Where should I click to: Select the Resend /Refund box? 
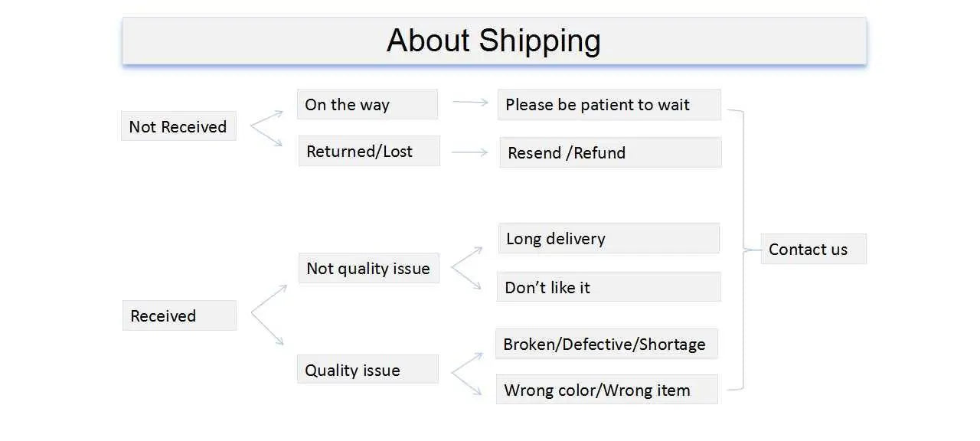610,152
